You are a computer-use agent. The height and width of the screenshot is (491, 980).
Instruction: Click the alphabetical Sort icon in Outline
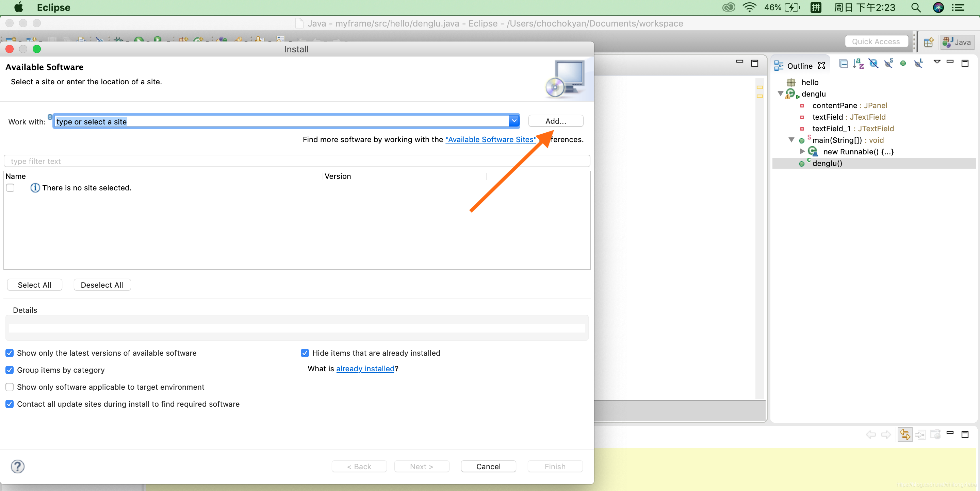[858, 64]
